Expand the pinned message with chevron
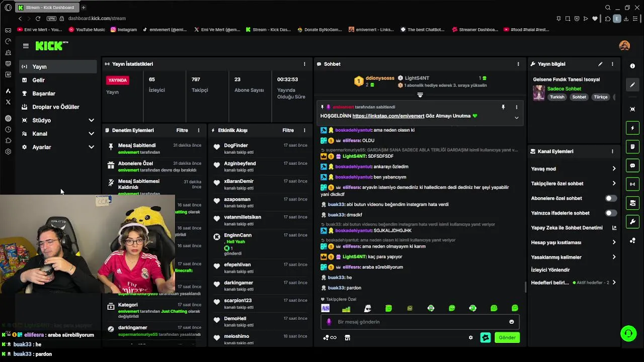Viewport: 644px width, 362px height. point(516,118)
